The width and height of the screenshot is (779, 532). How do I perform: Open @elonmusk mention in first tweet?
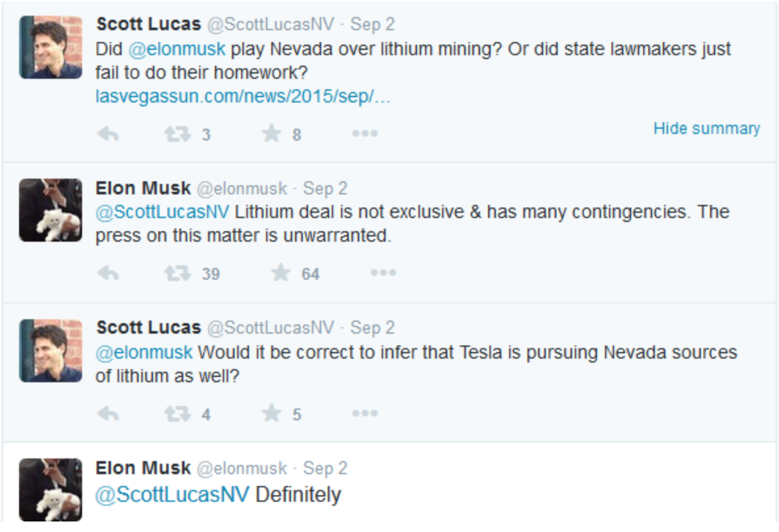177,49
